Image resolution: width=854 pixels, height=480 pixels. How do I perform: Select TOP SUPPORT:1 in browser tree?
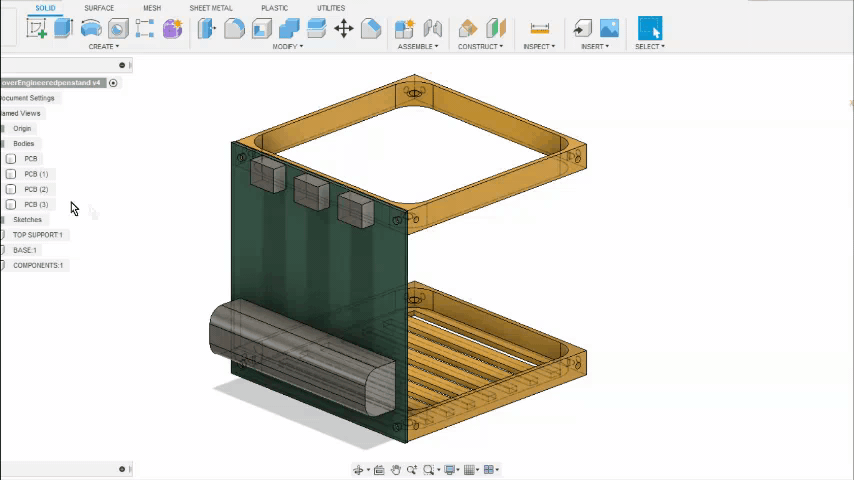[37, 235]
